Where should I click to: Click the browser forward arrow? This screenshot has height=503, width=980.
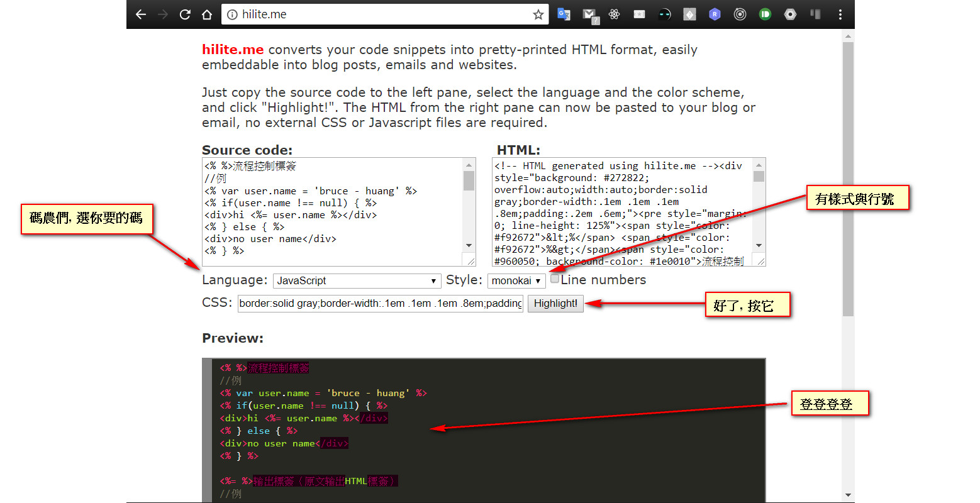click(163, 14)
